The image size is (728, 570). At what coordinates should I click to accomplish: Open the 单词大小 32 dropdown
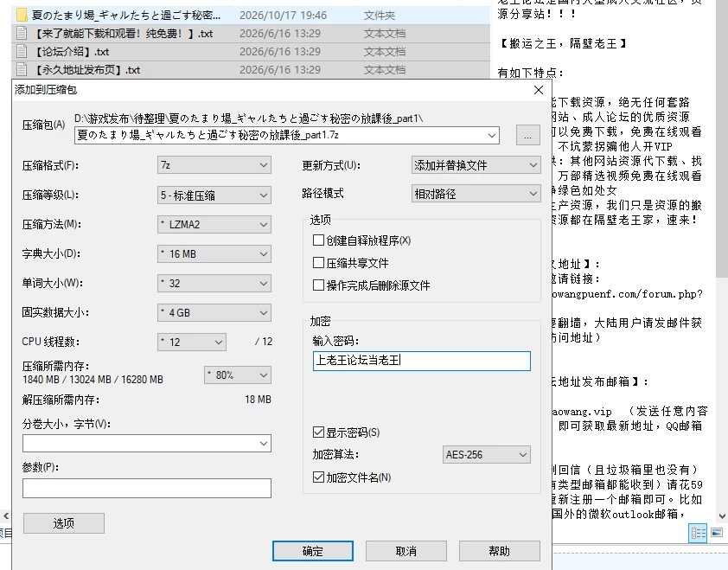214,283
